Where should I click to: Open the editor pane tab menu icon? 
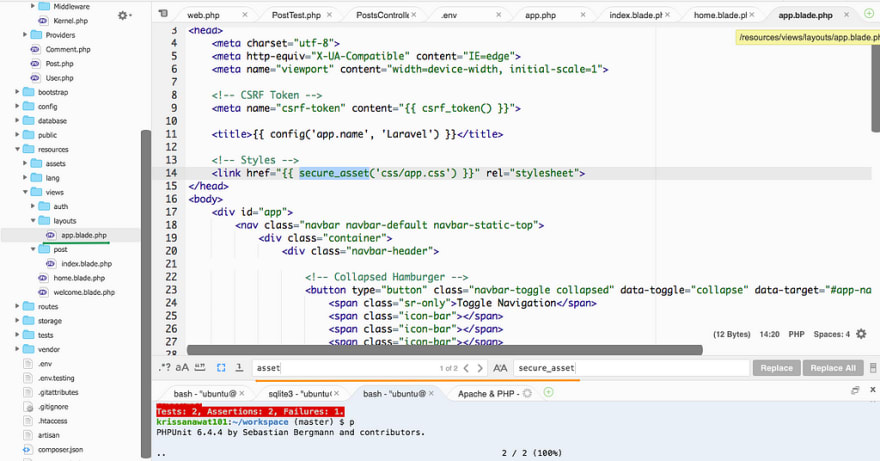(x=163, y=13)
